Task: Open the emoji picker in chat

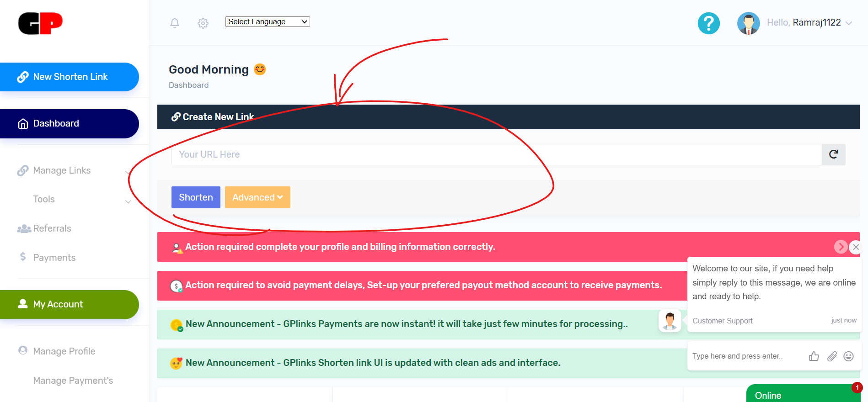Action: coord(849,356)
